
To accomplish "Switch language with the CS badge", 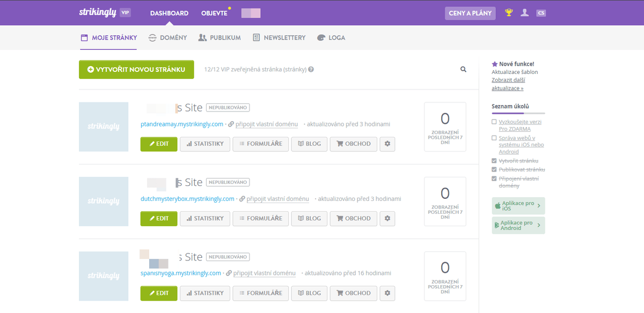I will point(541,13).
